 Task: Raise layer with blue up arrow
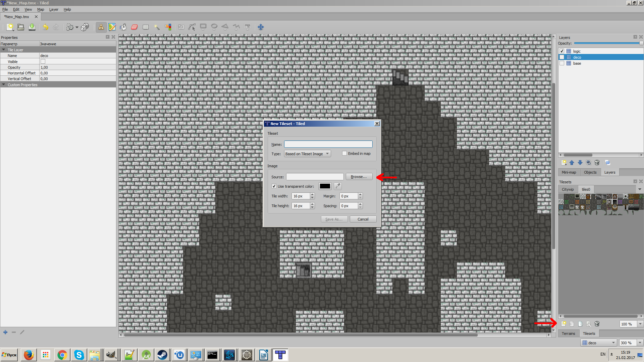pos(572,163)
